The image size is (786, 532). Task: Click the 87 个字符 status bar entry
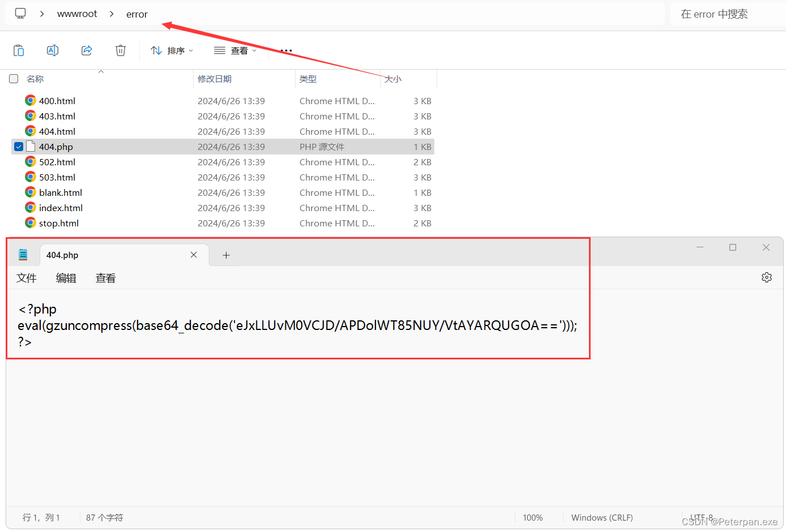point(105,517)
